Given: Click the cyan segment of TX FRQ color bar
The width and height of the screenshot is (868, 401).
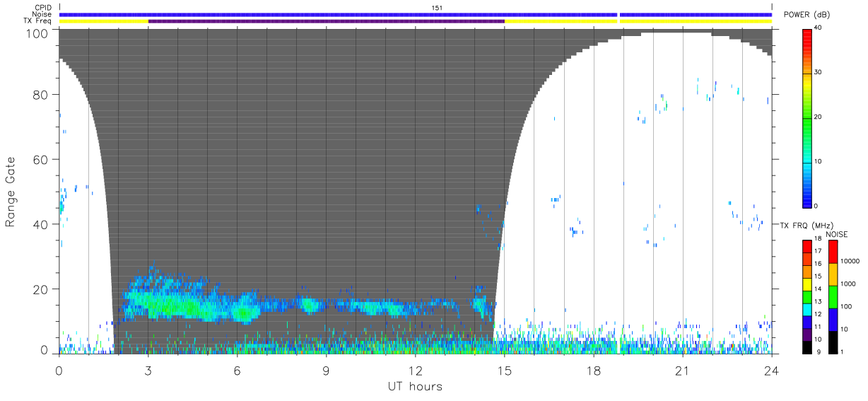Looking at the screenshot, I should [x=808, y=309].
